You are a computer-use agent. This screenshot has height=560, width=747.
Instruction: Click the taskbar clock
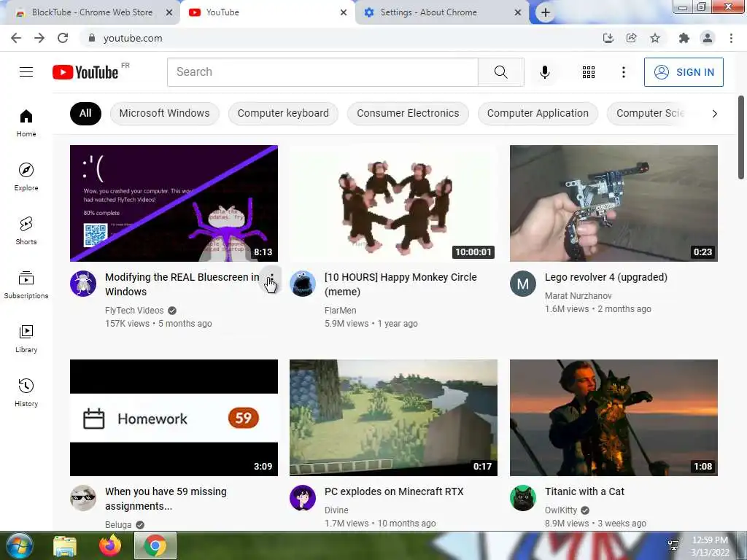pos(710,546)
